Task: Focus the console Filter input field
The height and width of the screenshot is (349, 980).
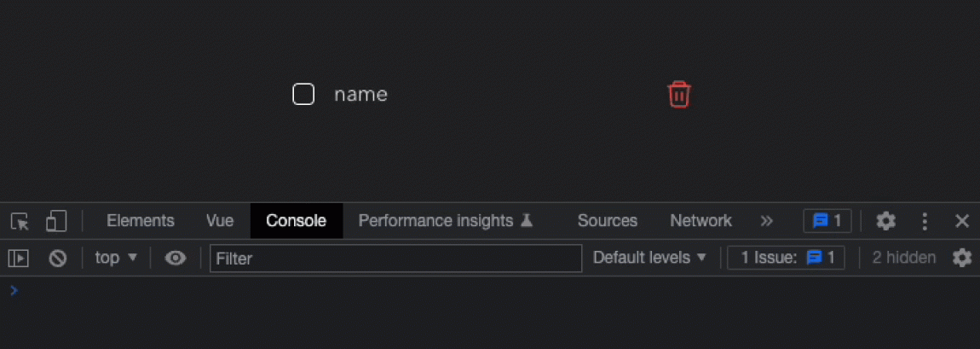Action: pos(395,259)
